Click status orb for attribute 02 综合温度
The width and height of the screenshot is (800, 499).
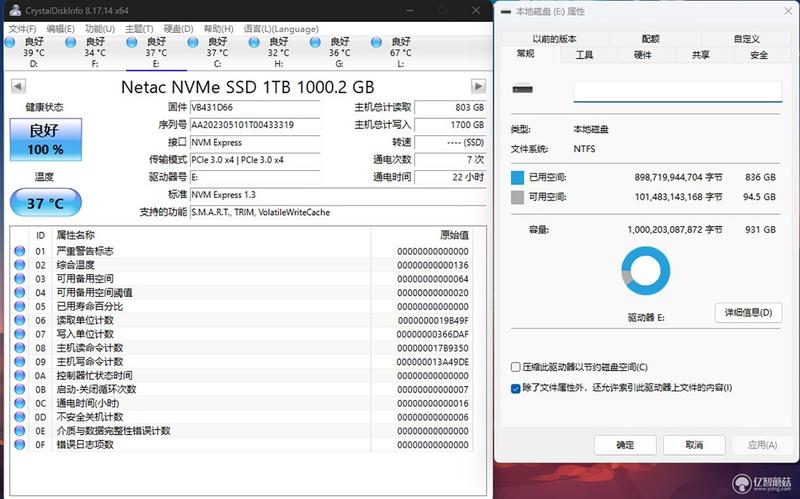click(19, 264)
